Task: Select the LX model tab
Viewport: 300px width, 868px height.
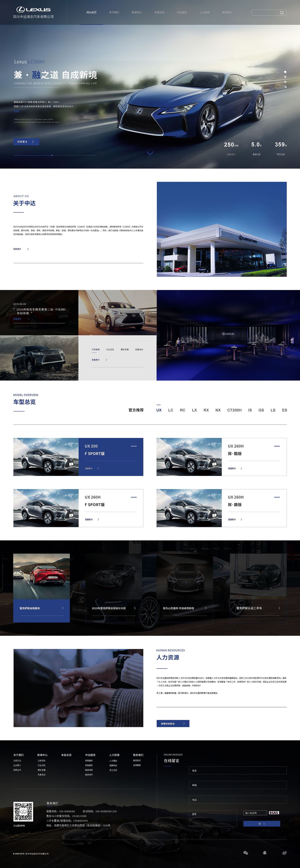Action: (194, 410)
